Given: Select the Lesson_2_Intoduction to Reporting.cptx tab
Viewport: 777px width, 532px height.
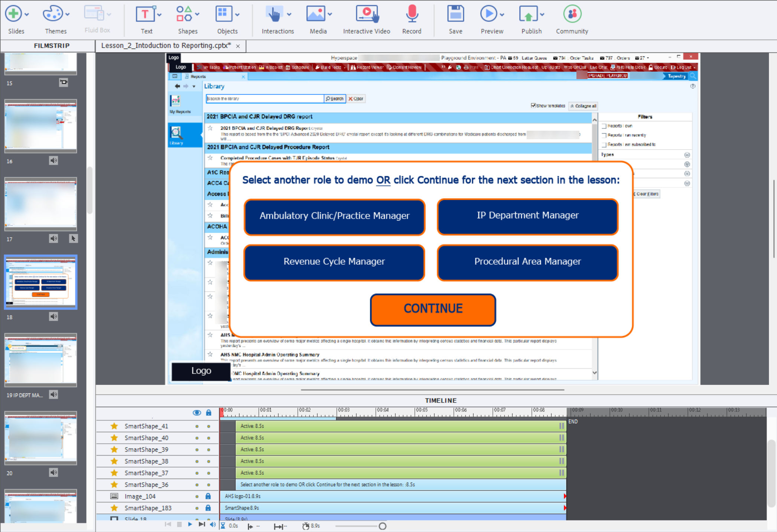Looking at the screenshot, I should 166,46.
